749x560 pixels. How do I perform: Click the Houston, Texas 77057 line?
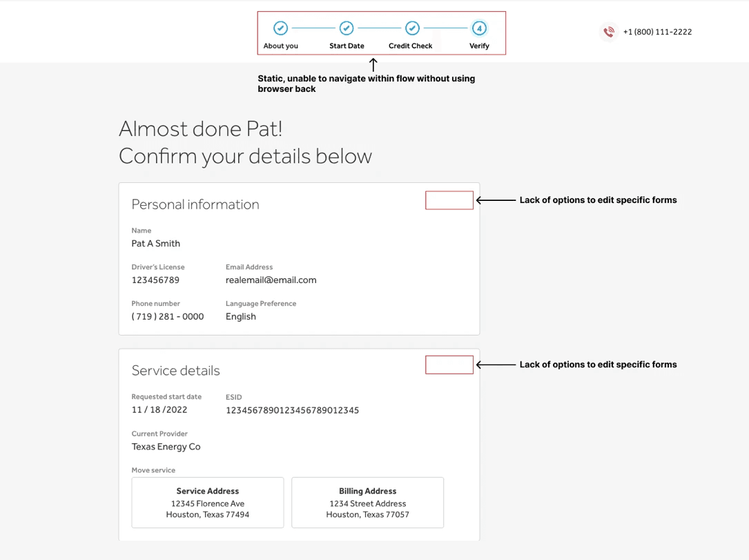point(368,514)
